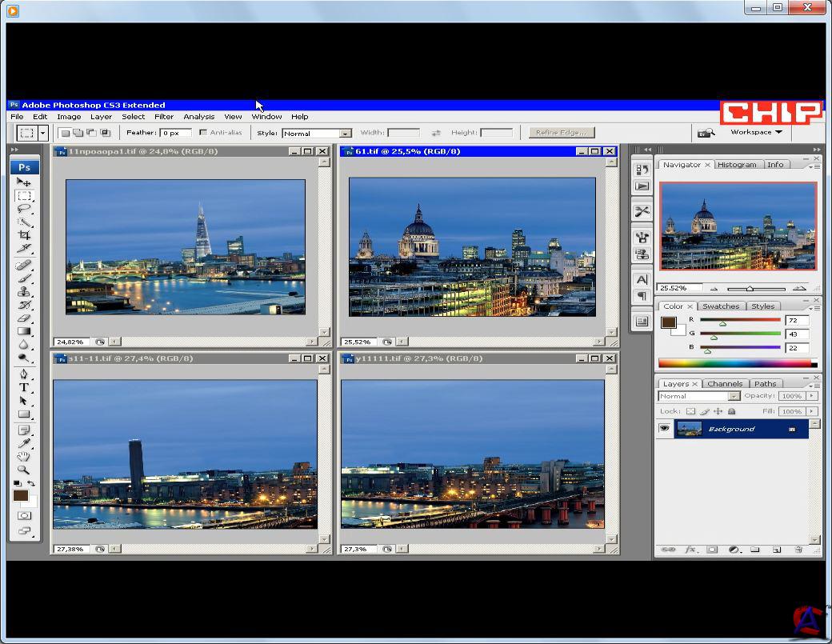Toggle the Anti-alias checkbox

pyautogui.click(x=204, y=133)
